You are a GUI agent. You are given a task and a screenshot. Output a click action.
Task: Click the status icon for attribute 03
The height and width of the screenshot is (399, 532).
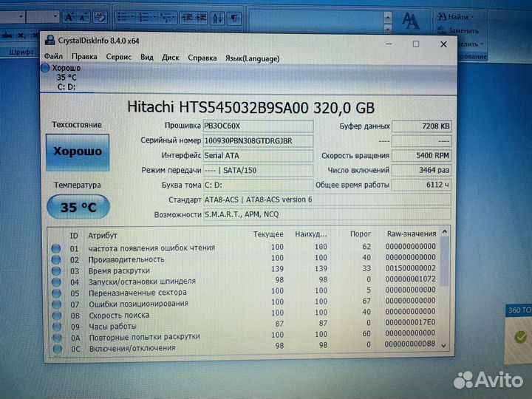tap(56, 270)
